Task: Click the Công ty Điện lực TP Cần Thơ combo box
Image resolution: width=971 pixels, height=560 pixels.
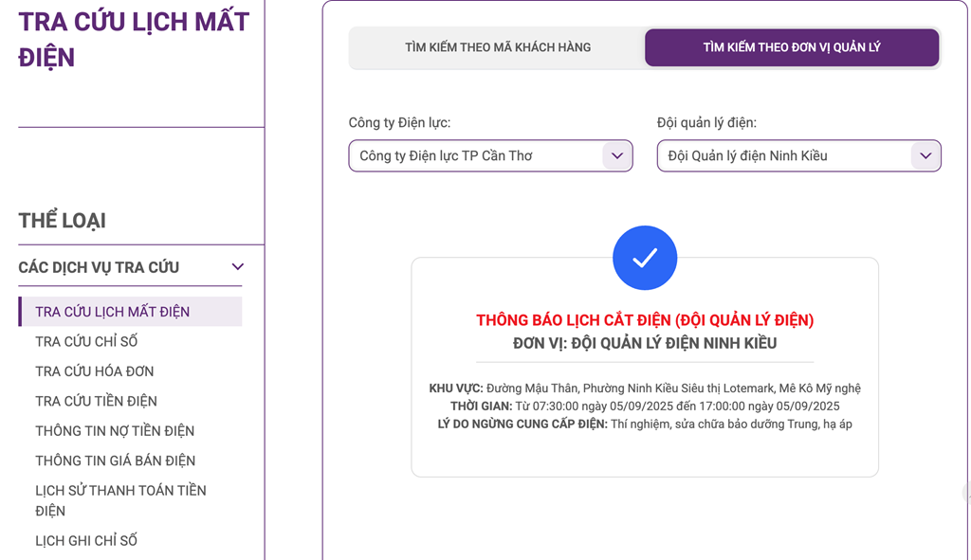Action: [x=490, y=156]
